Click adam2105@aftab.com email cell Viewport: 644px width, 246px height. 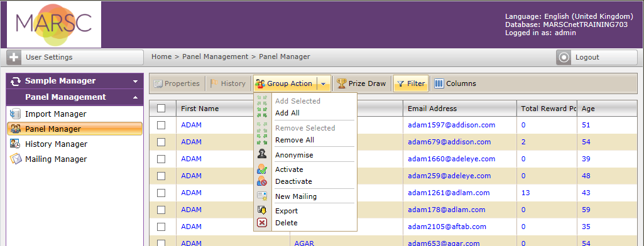447,227
